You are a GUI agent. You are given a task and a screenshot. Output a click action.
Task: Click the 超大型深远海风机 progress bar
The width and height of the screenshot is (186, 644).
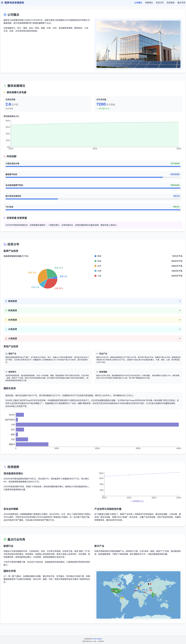point(93,199)
